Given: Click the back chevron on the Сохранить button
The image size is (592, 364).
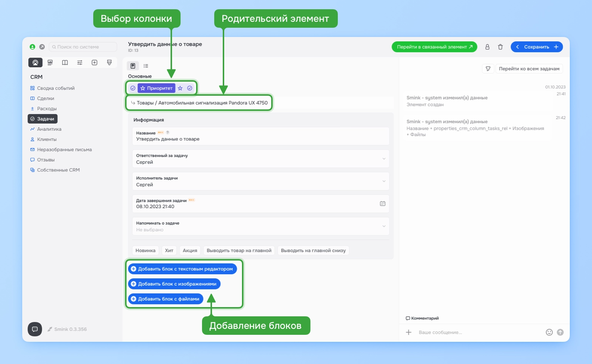Looking at the screenshot, I should [x=517, y=47].
